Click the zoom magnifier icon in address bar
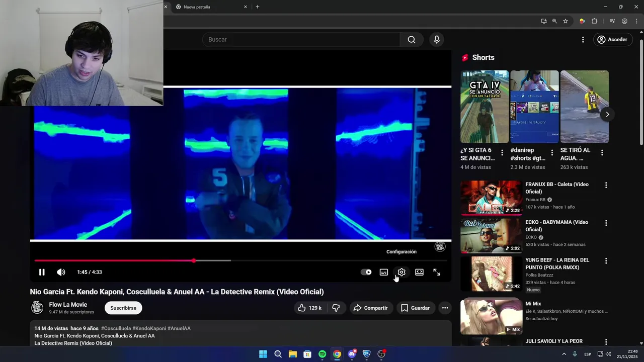 554,21
